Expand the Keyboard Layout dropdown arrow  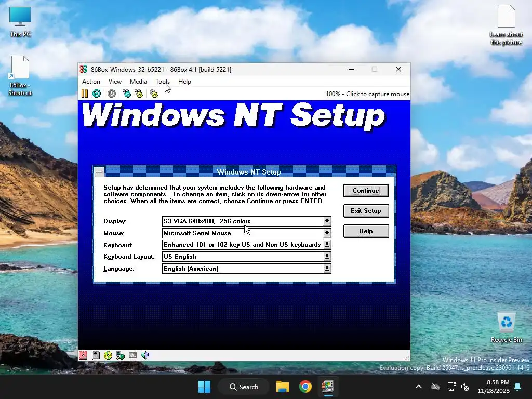327,257
